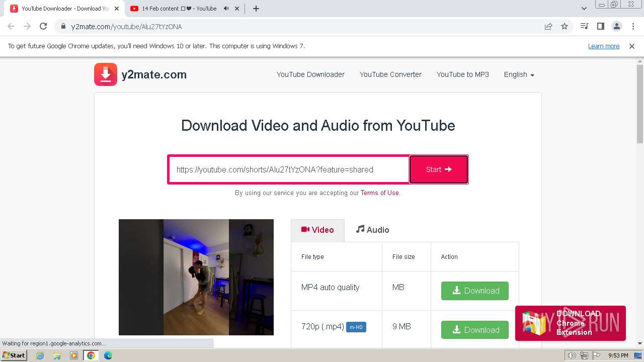
Task: Open YouTube to MP3 nav link
Action: tap(463, 74)
